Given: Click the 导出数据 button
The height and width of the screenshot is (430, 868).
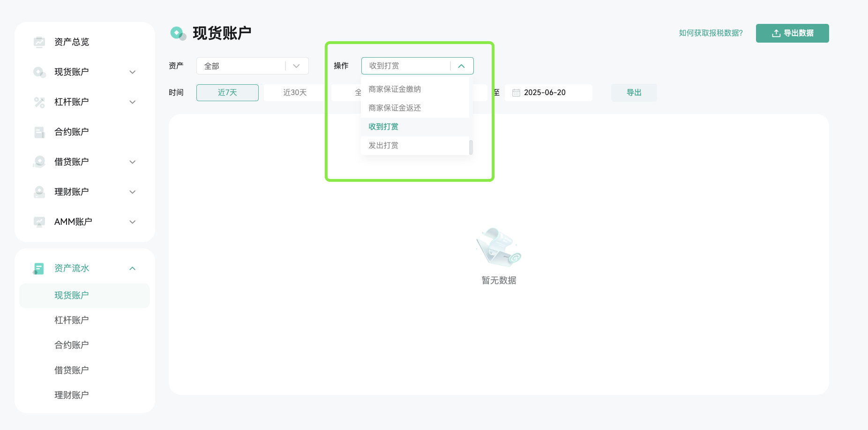Looking at the screenshot, I should (x=792, y=33).
